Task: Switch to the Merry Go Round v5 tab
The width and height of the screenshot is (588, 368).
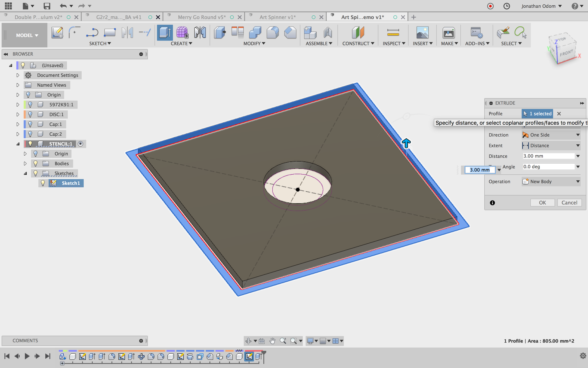Action: tap(201, 17)
